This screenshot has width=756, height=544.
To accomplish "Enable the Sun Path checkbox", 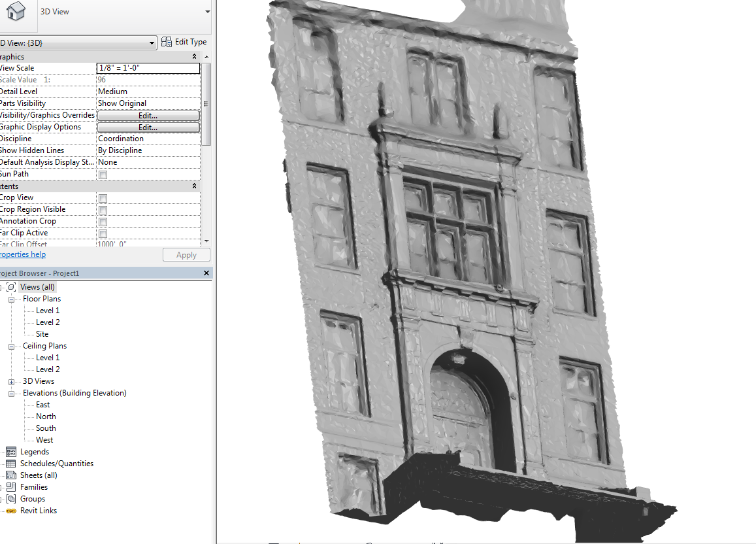I will (102, 175).
